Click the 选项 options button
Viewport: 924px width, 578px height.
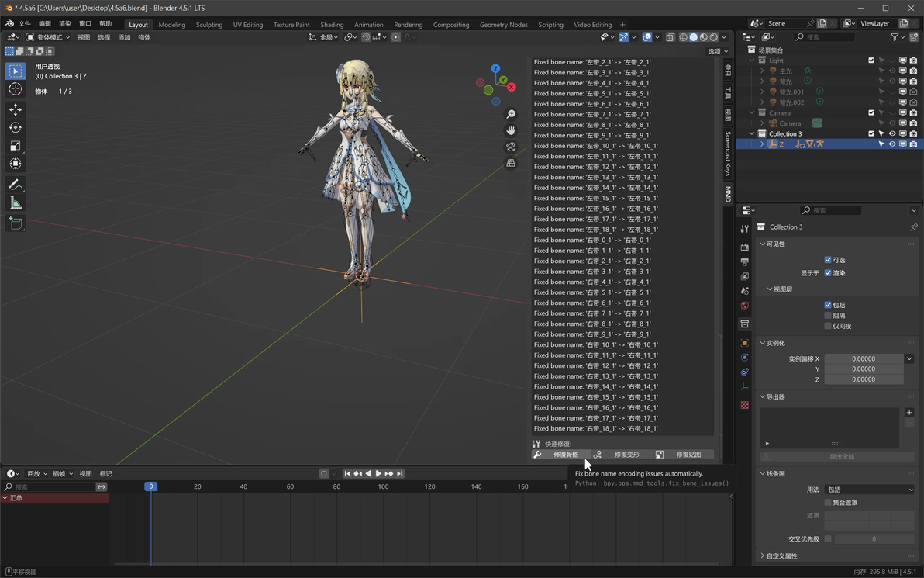coord(718,51)
